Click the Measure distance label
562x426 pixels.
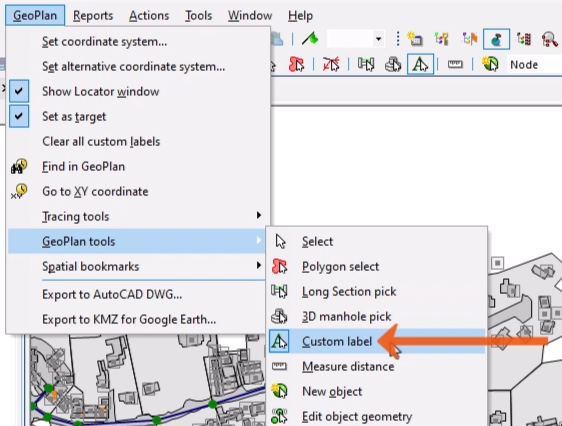348,367
